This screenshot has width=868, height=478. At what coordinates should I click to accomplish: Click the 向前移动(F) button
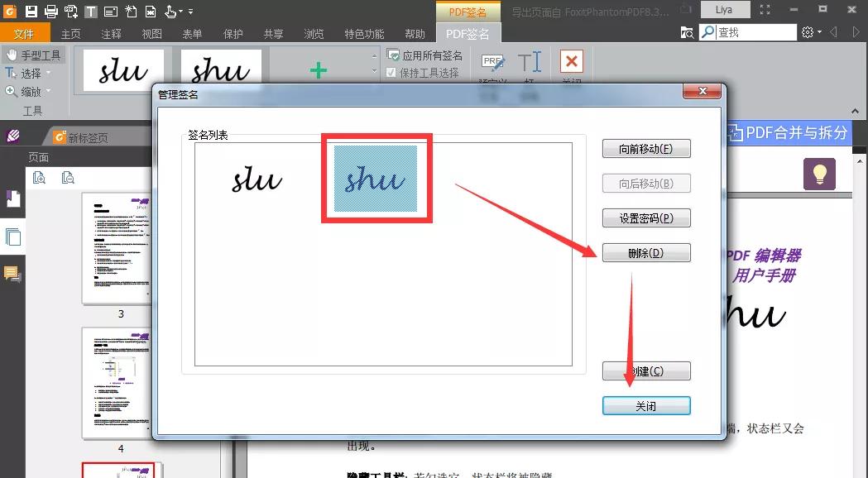coord(646,149)
